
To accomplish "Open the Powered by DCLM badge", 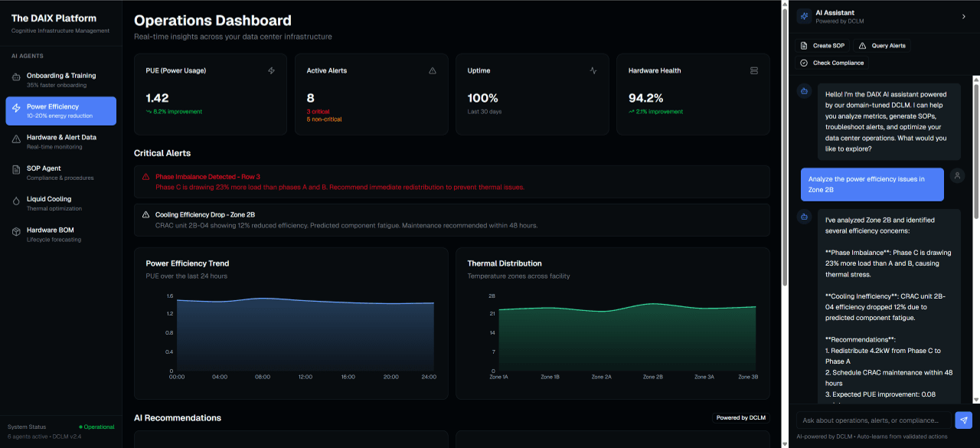I will coord(740,417).
